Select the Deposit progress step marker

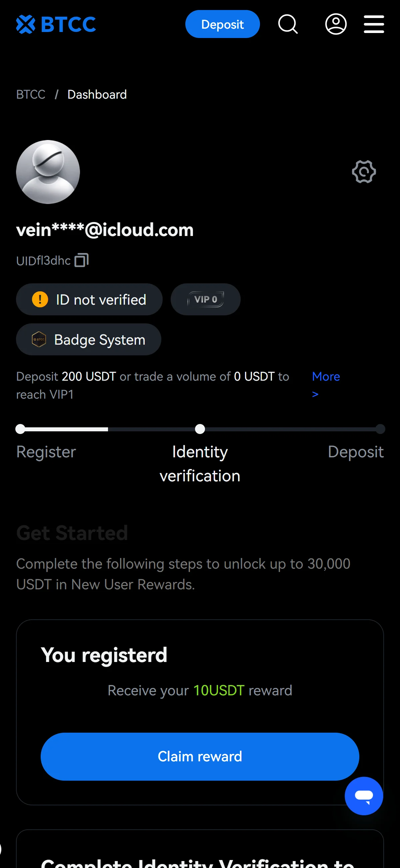click(380, 429)
